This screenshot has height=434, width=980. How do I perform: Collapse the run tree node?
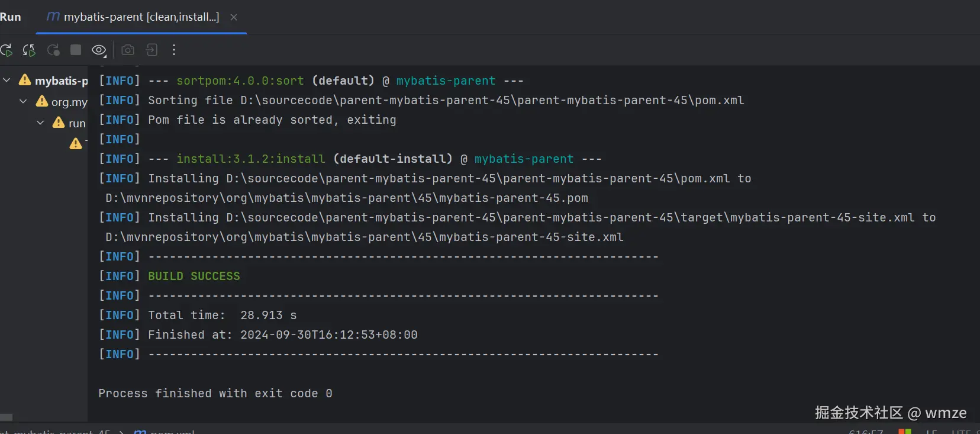40,123
